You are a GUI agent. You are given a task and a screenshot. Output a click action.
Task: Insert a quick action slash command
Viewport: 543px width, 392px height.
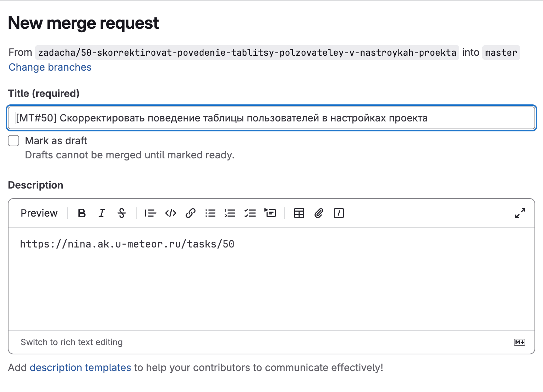[339, 213]
